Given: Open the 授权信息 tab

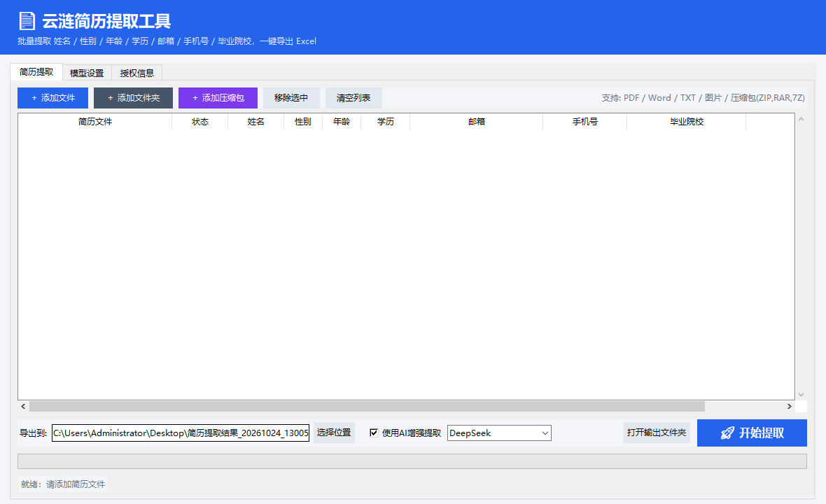Looking at the screenshot, I should pyautogui.click(x=137, y=73).
